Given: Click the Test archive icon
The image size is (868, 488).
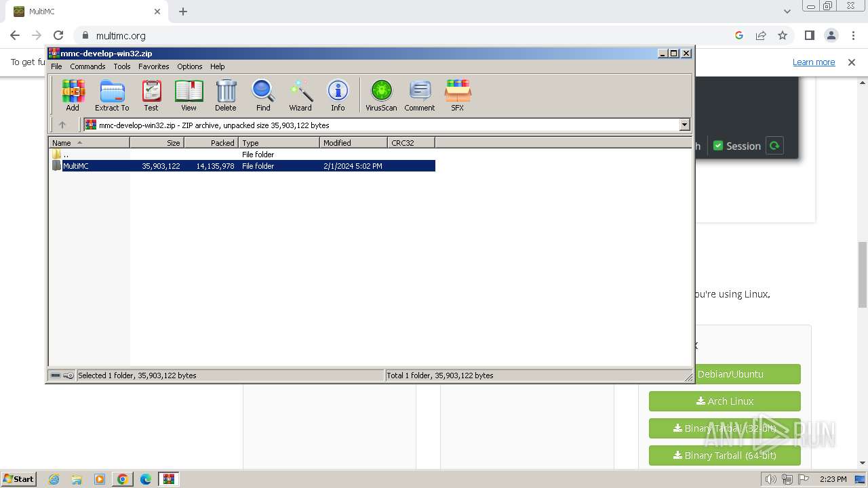Looking at the screenshot, I should 151,95.
